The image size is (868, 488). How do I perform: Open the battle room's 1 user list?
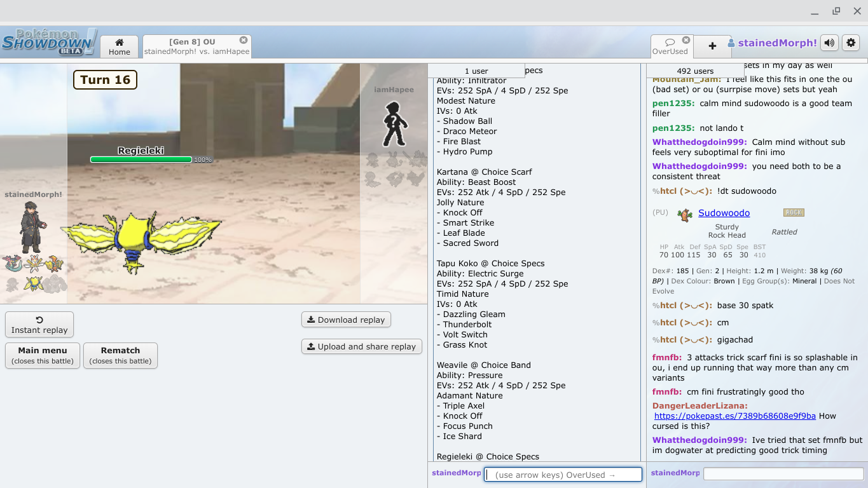(x=476, y=71)
